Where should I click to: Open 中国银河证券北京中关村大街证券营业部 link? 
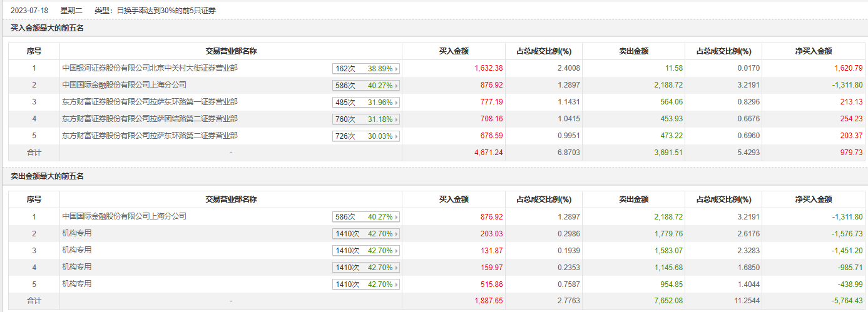150,68
